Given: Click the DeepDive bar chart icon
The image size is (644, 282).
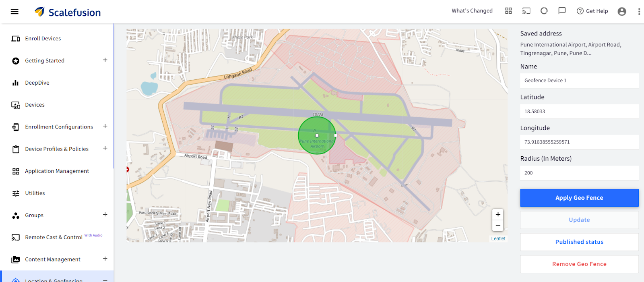Looking at the screenshot, I should pyautogui.click(x=16, y=83).
